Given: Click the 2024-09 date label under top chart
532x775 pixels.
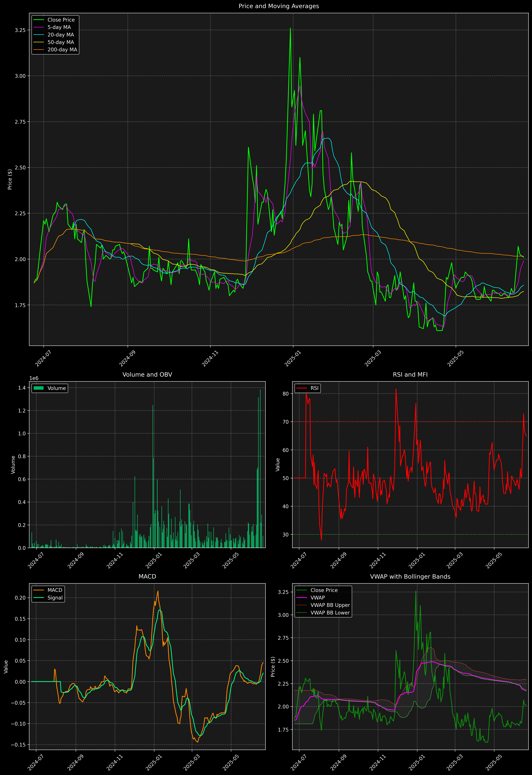Looking at the screenshot, I should point(127,358).
